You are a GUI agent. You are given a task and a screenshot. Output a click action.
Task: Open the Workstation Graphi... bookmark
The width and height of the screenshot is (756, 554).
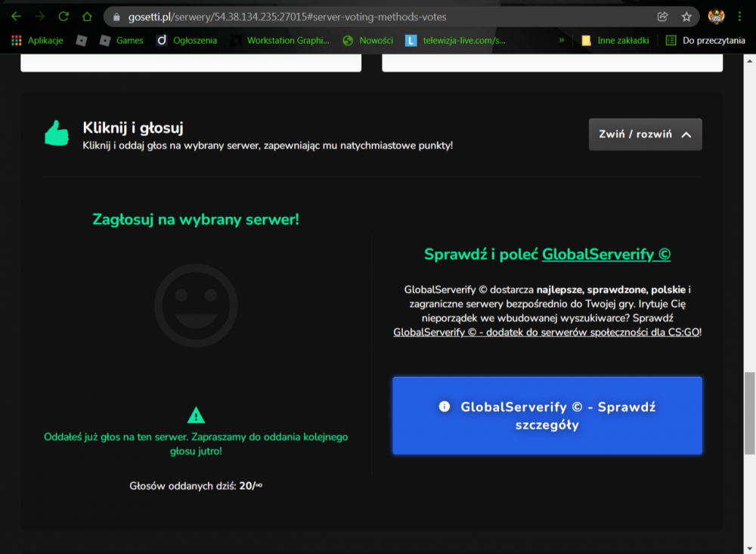(280, 41)
